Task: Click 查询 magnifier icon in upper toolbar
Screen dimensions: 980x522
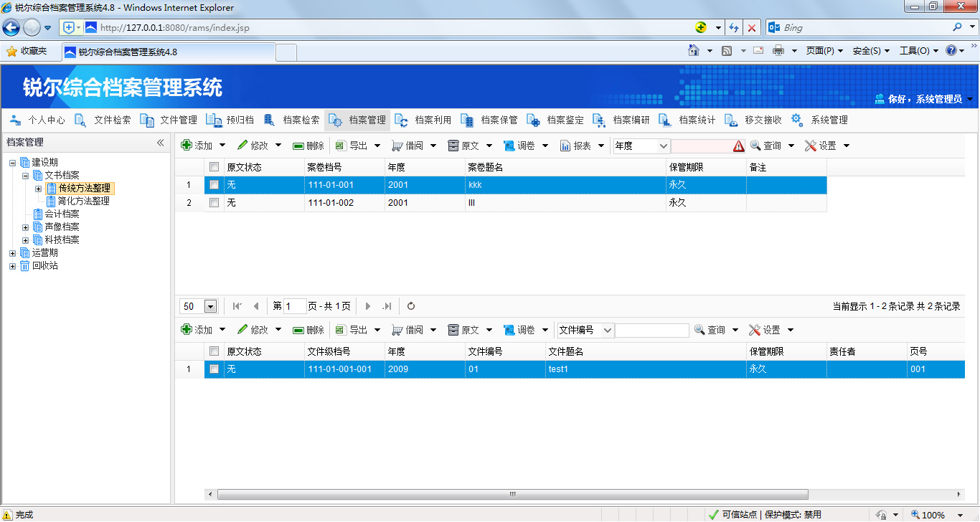Action: 755,146
